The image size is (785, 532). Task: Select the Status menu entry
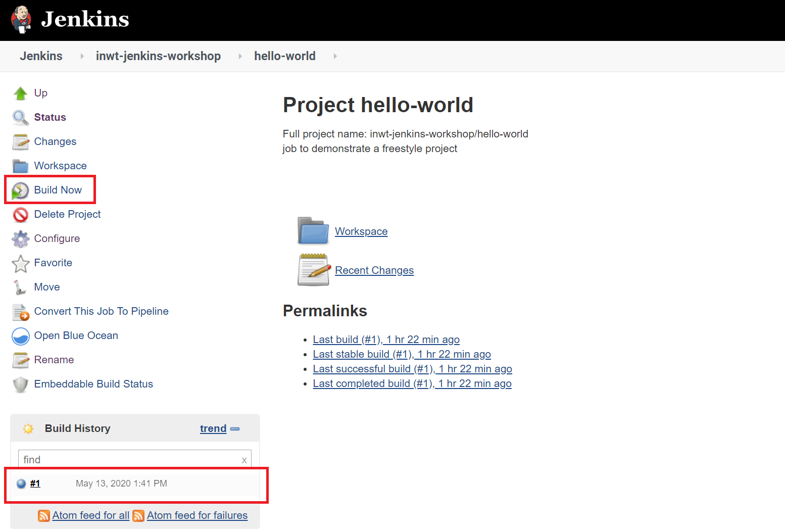tap(50, 117)
